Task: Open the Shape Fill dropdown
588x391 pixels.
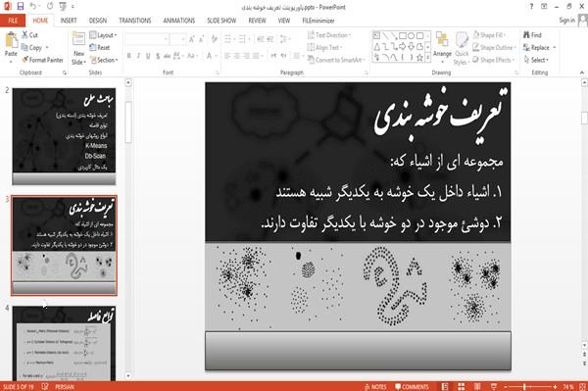Action: [489, 35]
